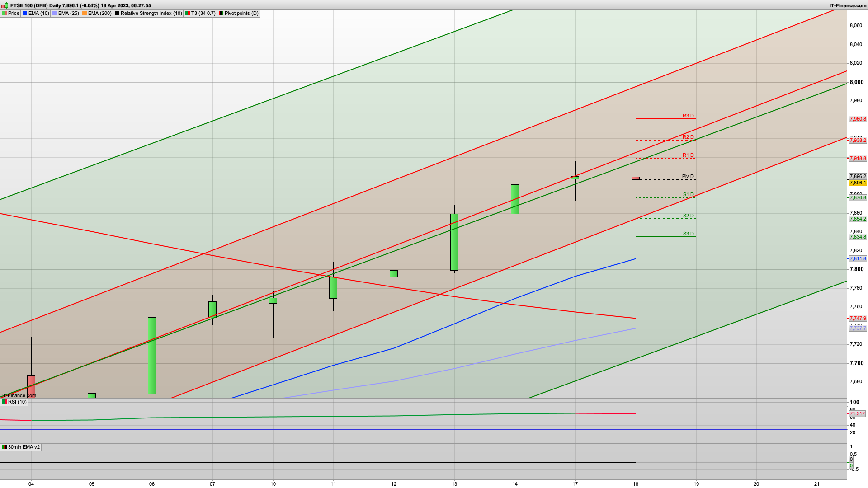Click the R3 D pivot resistance line label
Image resolution: width=868 pixels, height=488 pixels.
(x=688, y=116)
